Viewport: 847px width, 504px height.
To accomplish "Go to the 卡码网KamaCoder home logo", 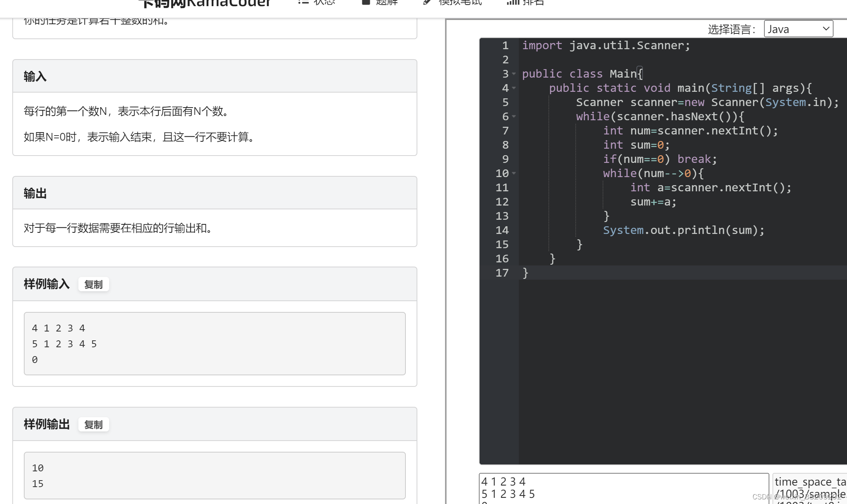I will pyautogui.click(x=205, y=3).
